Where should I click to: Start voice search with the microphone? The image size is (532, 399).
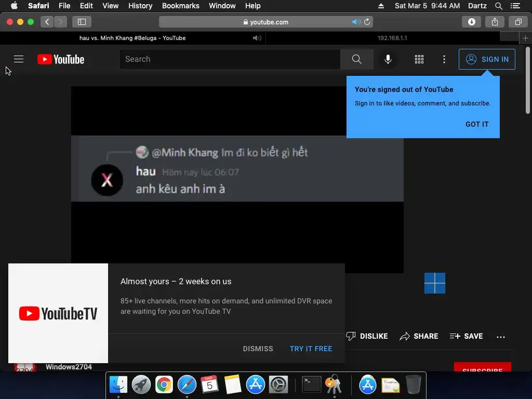click(x=388, y=59)
